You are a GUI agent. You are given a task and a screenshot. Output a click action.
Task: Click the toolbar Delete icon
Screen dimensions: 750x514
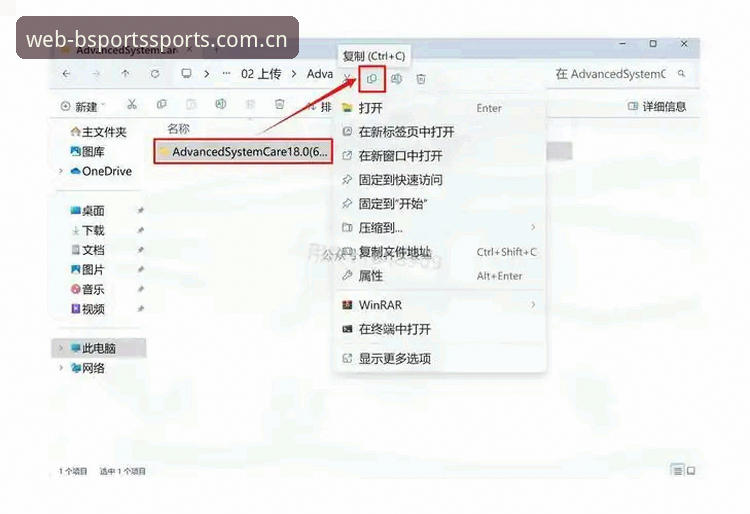click(280, 104)
